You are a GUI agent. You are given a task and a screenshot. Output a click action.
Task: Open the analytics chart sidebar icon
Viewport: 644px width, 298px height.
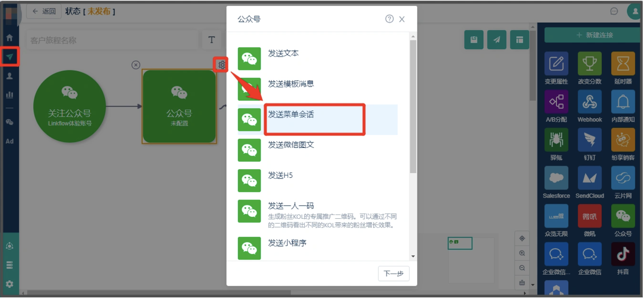click(10, 95)
